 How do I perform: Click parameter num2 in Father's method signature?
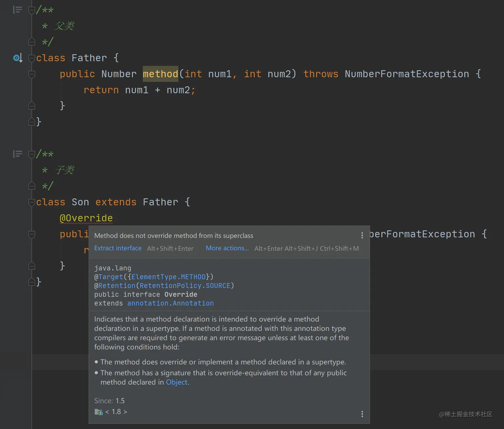point(279,74)
